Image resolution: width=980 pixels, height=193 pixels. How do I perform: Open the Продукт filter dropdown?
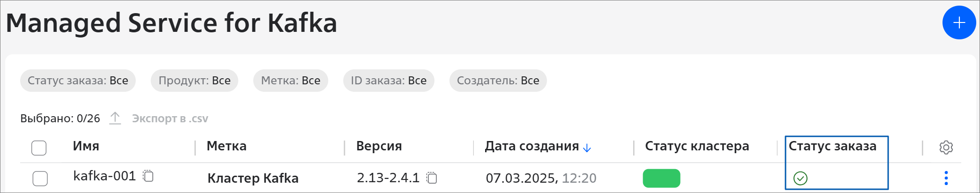(x=195, y=81)
